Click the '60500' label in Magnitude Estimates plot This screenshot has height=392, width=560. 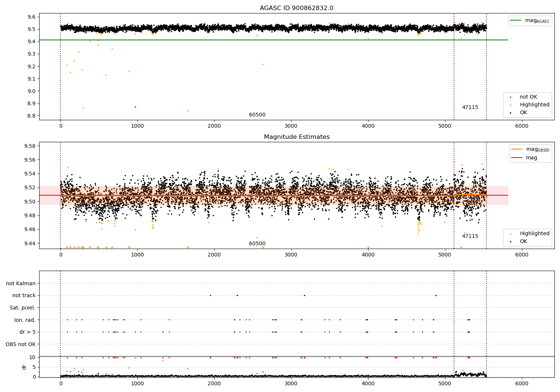[257, 243]
